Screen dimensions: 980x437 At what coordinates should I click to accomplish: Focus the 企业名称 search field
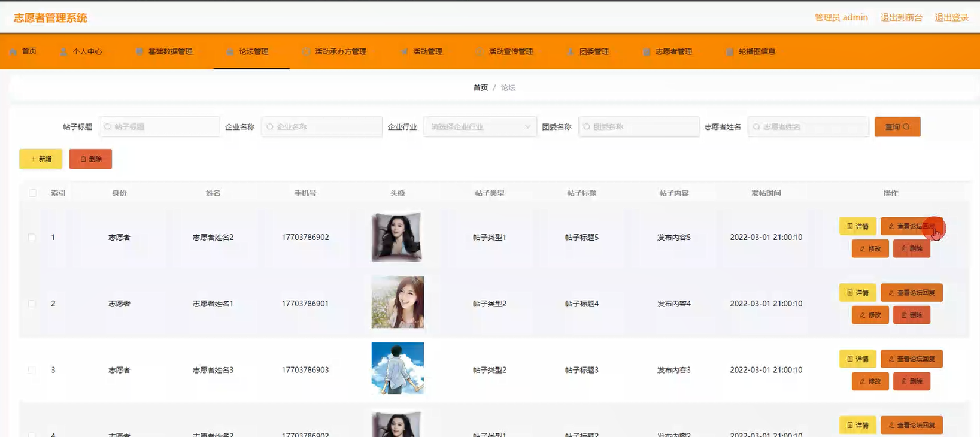pyautogui.click(x=321, y=127)
